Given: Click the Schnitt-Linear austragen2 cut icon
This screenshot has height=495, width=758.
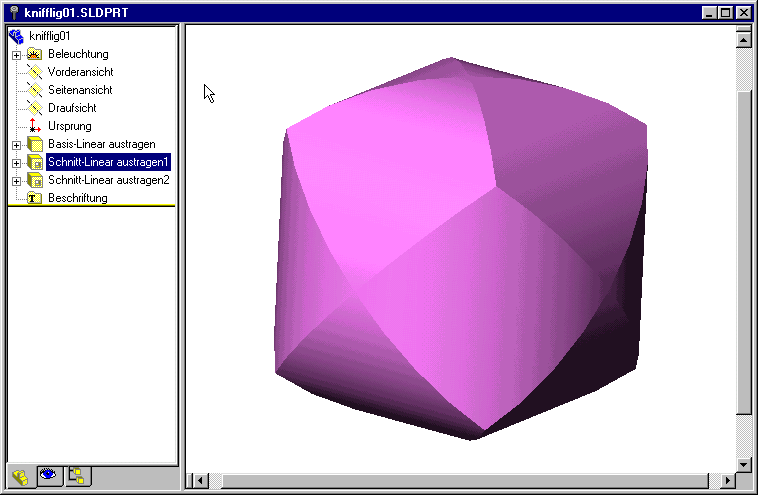Looking at the screenshot, I should 34,180.
